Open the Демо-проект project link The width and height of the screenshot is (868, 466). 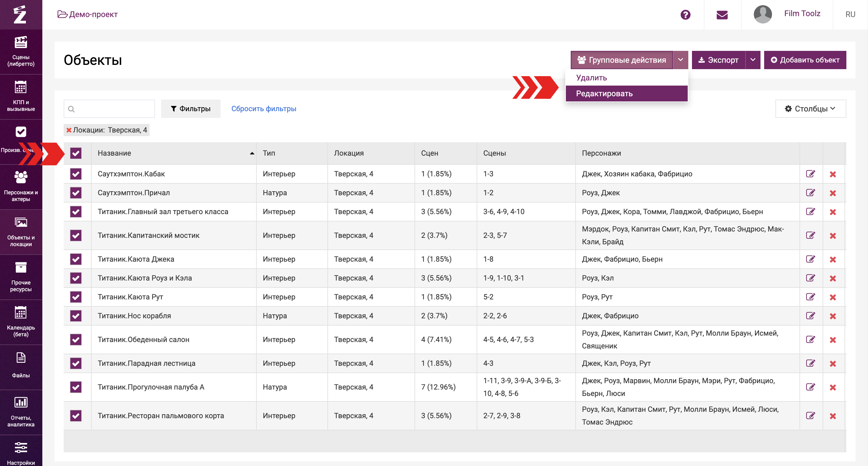click(88, 15)
